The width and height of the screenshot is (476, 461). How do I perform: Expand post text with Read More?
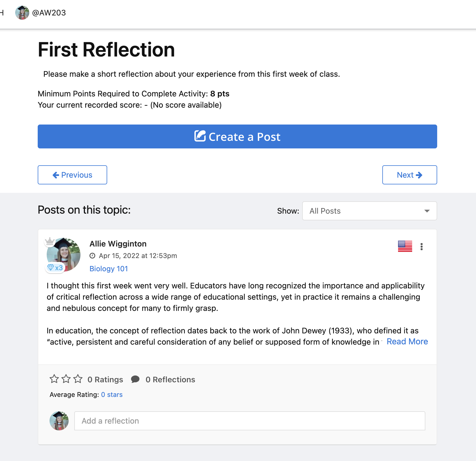click(x=407, y=342)
